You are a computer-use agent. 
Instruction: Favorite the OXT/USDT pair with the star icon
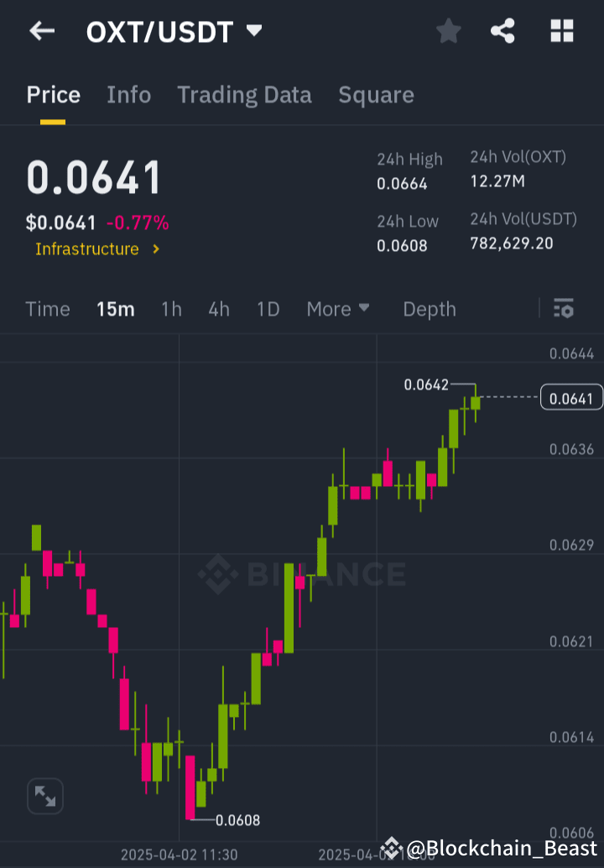click(x=448, y=30)
